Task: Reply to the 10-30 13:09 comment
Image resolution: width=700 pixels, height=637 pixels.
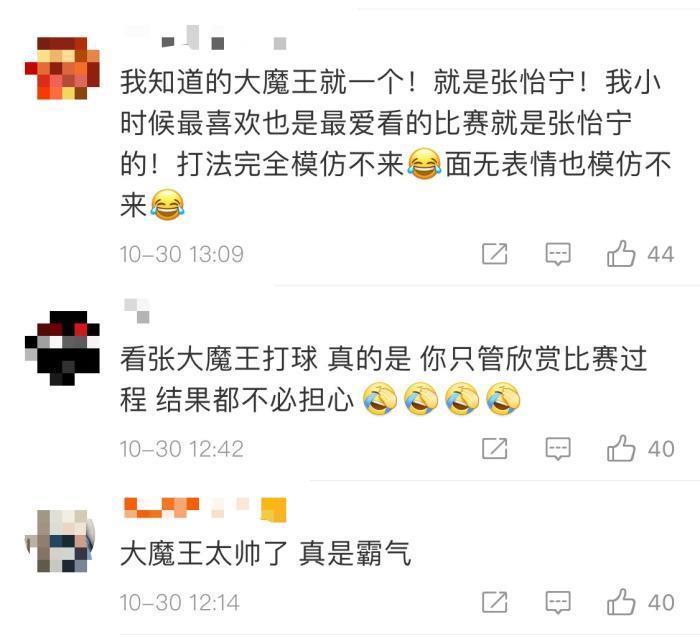Action: [558, 254]
